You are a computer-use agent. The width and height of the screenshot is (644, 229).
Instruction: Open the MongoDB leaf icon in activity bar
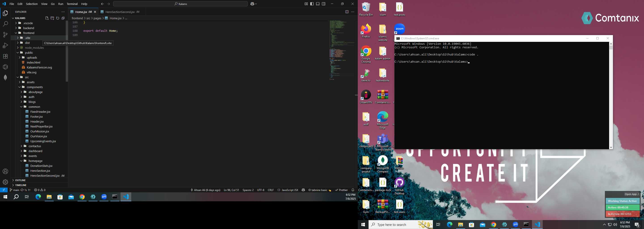click(x=5, y=78)
